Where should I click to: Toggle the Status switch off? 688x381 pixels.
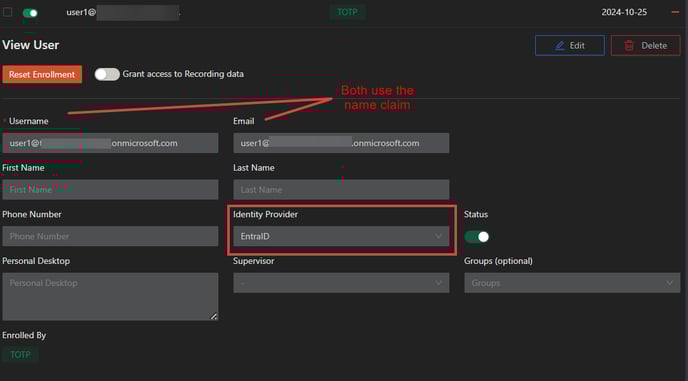[x=477, y=237]
